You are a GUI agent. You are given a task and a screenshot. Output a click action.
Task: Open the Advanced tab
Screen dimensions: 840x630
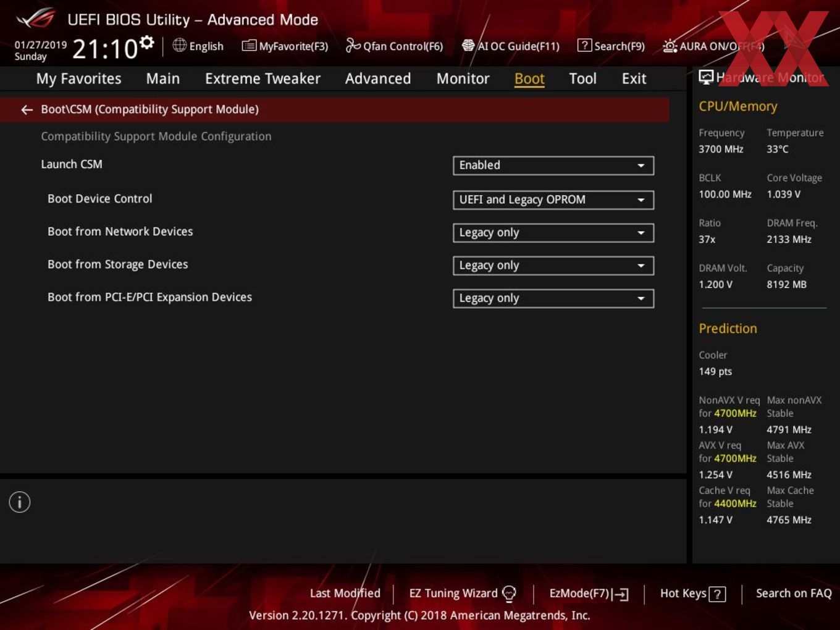(x=378, y=79)
